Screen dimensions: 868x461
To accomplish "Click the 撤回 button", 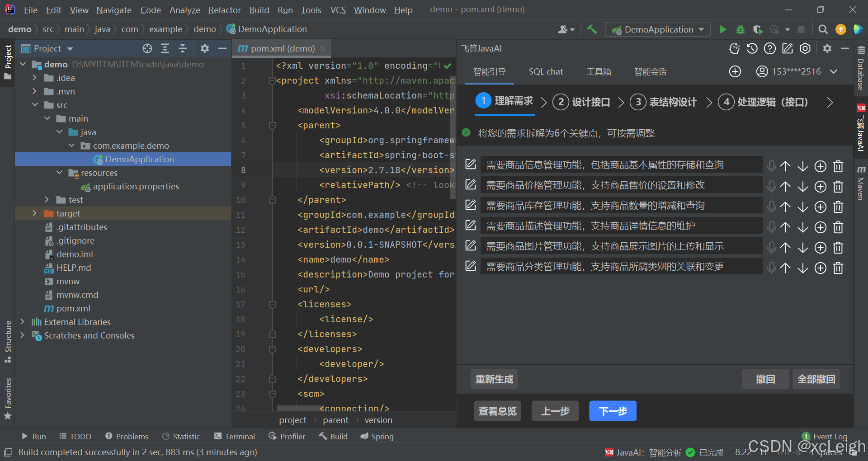I will click(x=765, y=379).
